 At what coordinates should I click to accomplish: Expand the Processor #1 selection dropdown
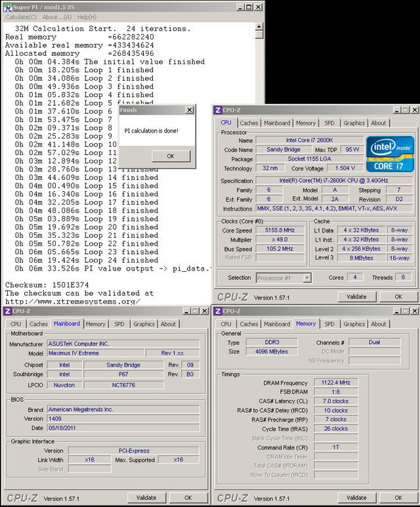[306, 278]
